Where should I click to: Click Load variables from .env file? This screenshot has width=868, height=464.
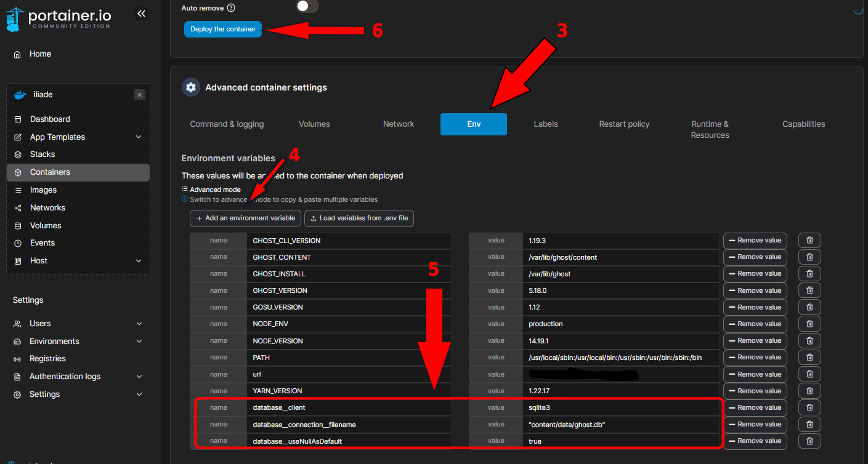coord(359,218)
